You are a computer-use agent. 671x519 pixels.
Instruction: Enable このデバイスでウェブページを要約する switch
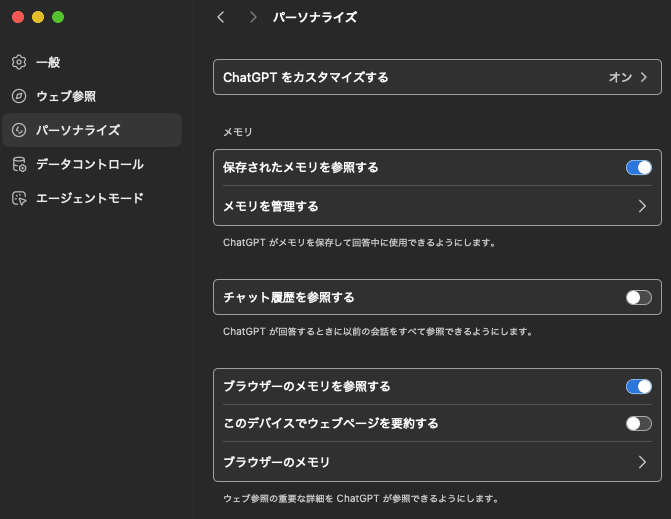tap(638, 424)
